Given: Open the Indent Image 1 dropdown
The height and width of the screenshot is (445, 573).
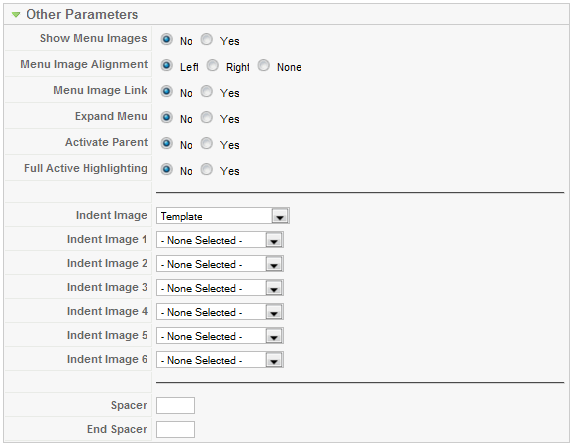Looking at the screenshot, I should (x=220, y=240).
